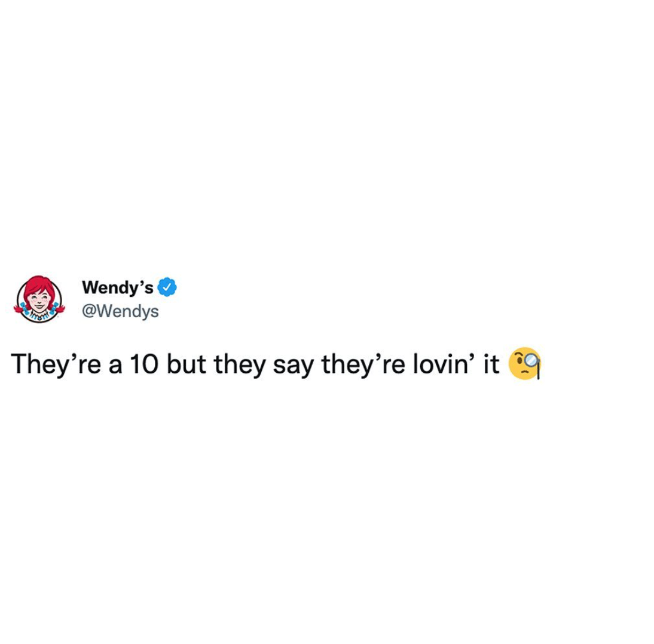654x644 pixels.
Task: Open the Wendy's display name link
Action: coord(118,287)
